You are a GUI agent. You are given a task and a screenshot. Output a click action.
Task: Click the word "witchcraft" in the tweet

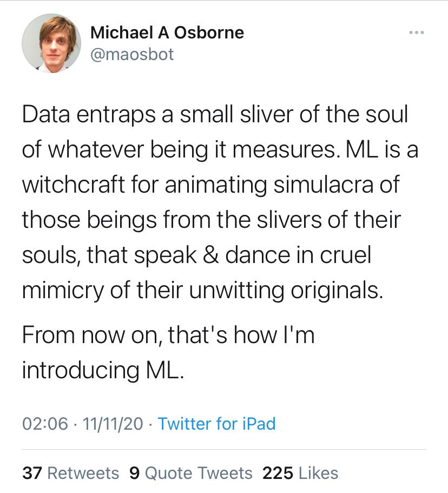74,185
